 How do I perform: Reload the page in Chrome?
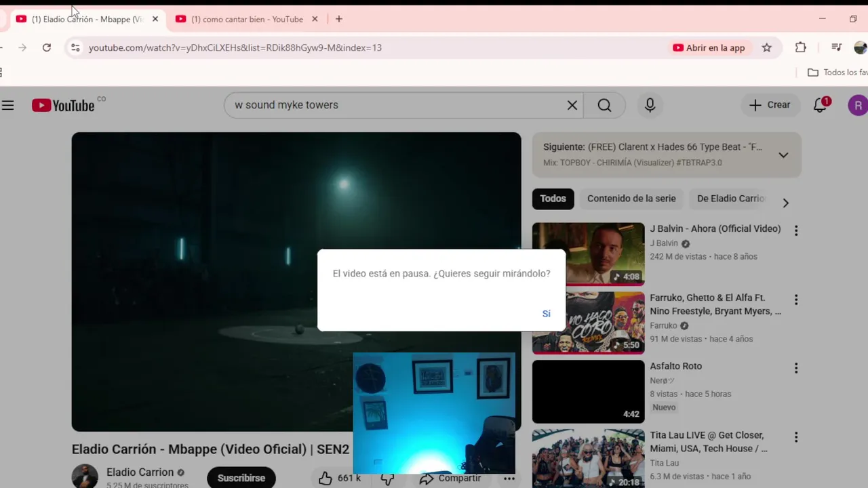[x=47, y=47]
